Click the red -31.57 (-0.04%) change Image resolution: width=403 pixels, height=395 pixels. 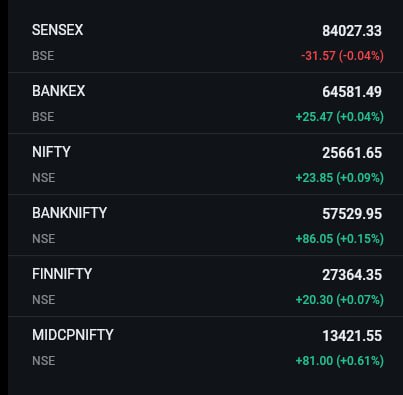click(342, 56)
